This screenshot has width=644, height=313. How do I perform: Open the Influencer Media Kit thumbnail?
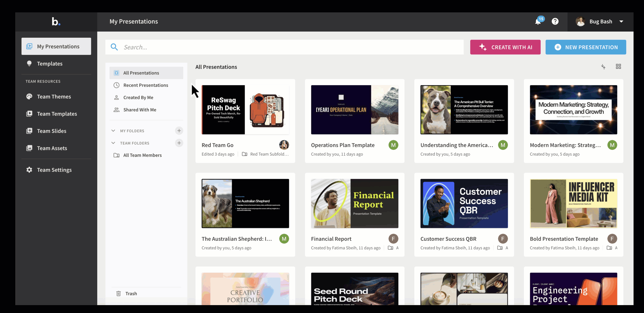pos(573,203)
